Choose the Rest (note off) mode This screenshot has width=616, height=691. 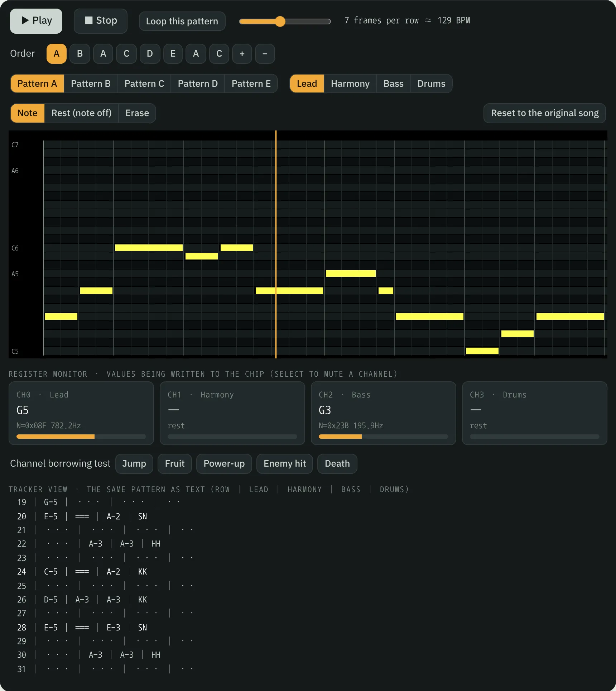click(81, 113)
